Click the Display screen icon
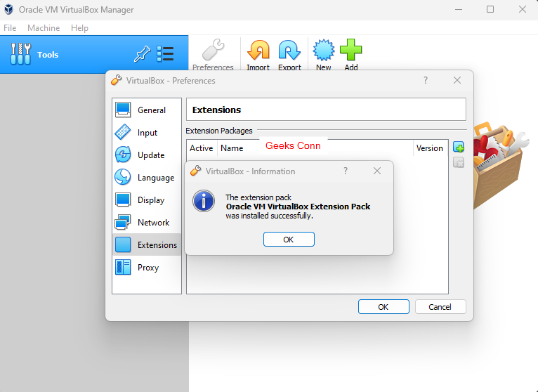538x392 pixels. pyautogui.click(x=123, y=200)
